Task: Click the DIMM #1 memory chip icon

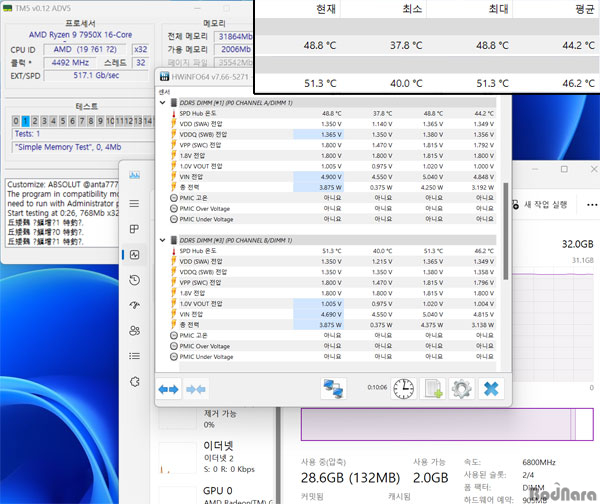Action: click(174, 103)
